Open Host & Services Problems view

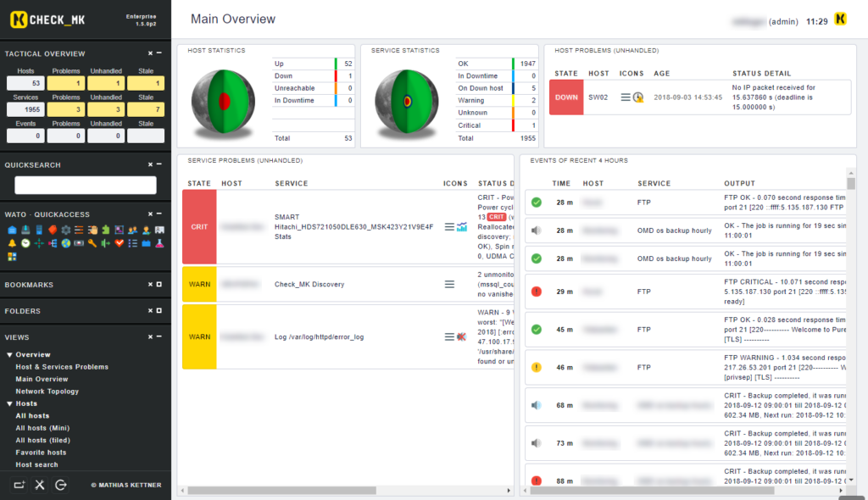click(62, 367)
